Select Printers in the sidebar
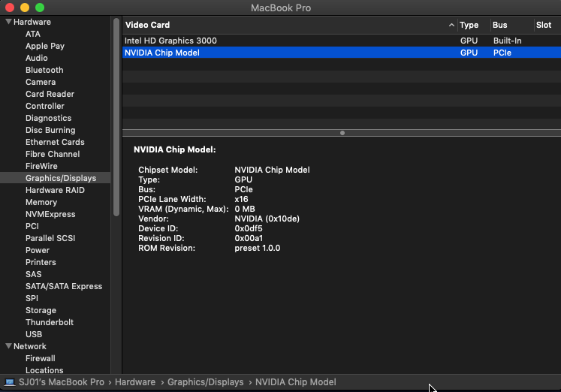 41,262
